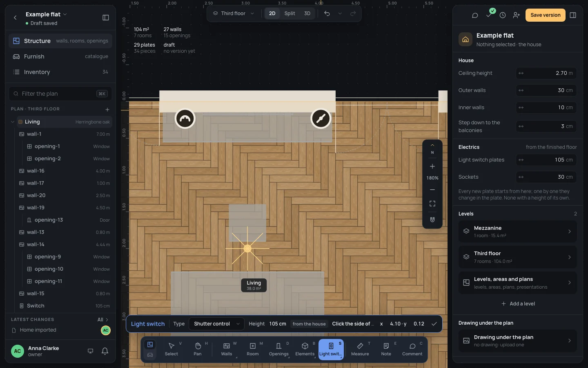Click the Filter the plan search field
This screenshot has height=368, width=588.
(60, 94)
